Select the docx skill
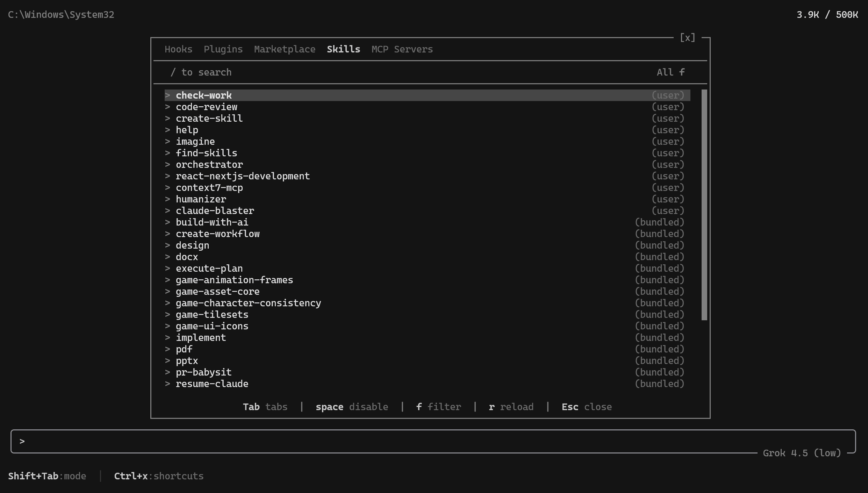This screenshot has height=493, width=868. (x=427, y=257)
